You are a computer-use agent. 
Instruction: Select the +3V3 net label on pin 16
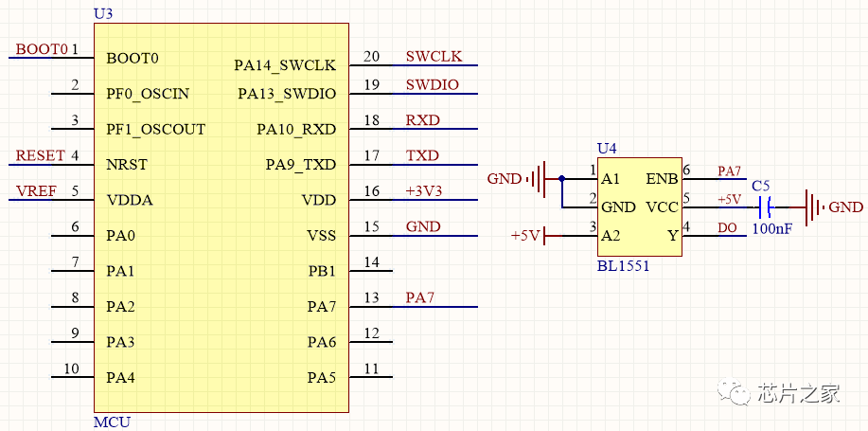pyautogui.click(x=424, y=191)
